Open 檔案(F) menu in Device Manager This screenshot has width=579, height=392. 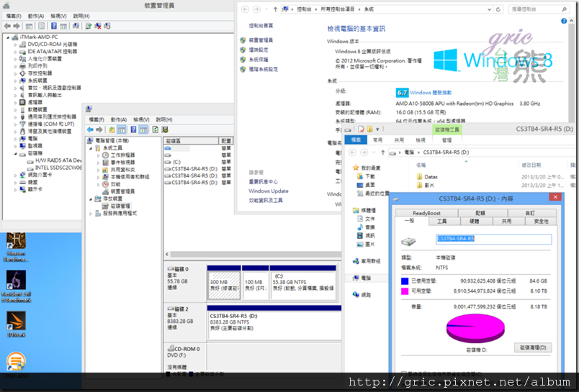(x=14, y=16)
